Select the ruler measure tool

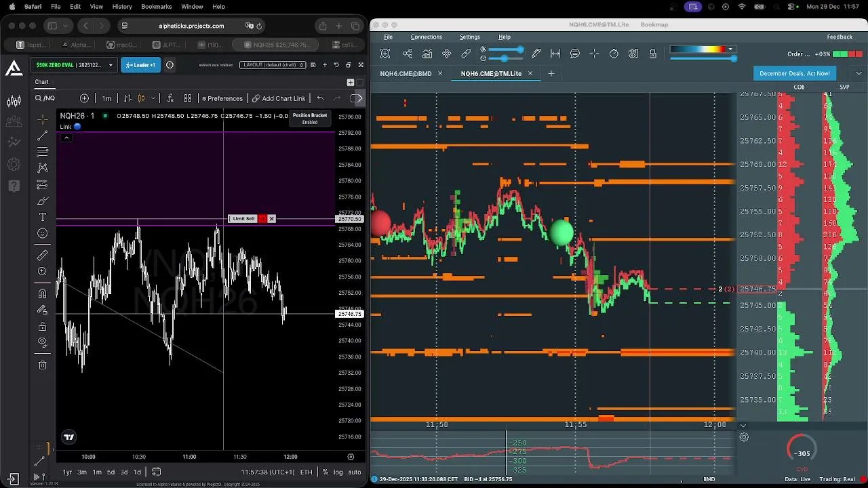(42, 255)
